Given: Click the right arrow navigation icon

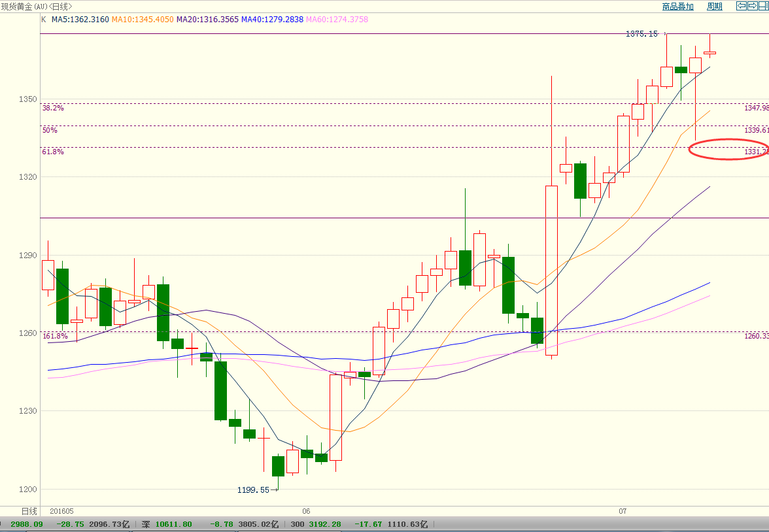Looking at the screenshot, I should pos(752,6).
